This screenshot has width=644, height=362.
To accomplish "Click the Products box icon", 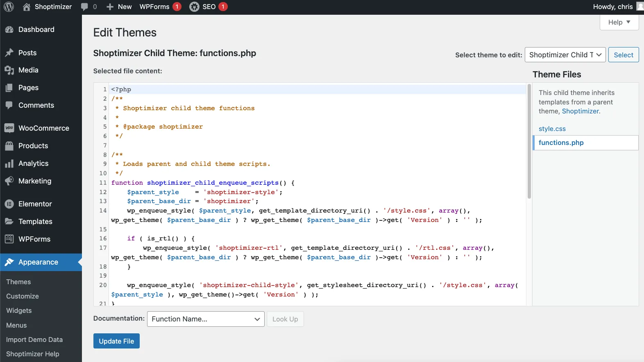I will [9, 146].
